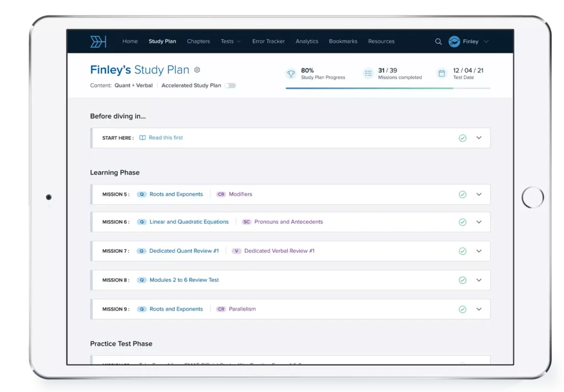Click the book icon beside Read this first
The image size is (564, 392).
[x=143, y=138]
